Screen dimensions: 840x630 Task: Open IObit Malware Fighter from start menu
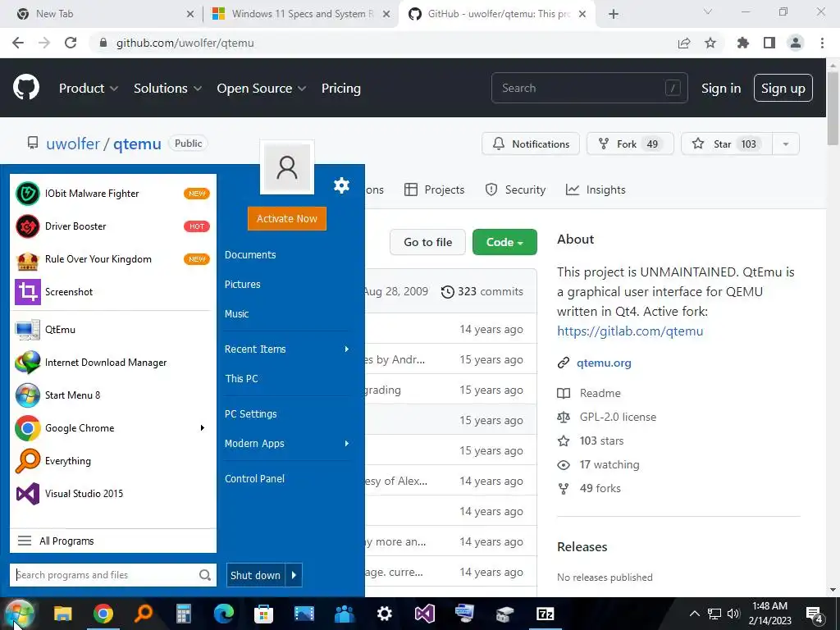coord(112,194)
